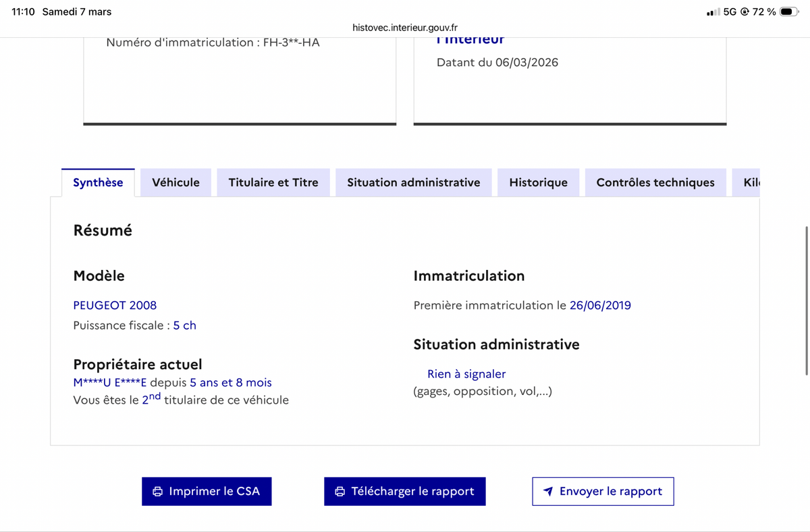This screenshot has width=810, height=532.
Task: Click the printer icon on Imprimer le CSA
Action: pyautogui.click(x=158, y=491)
